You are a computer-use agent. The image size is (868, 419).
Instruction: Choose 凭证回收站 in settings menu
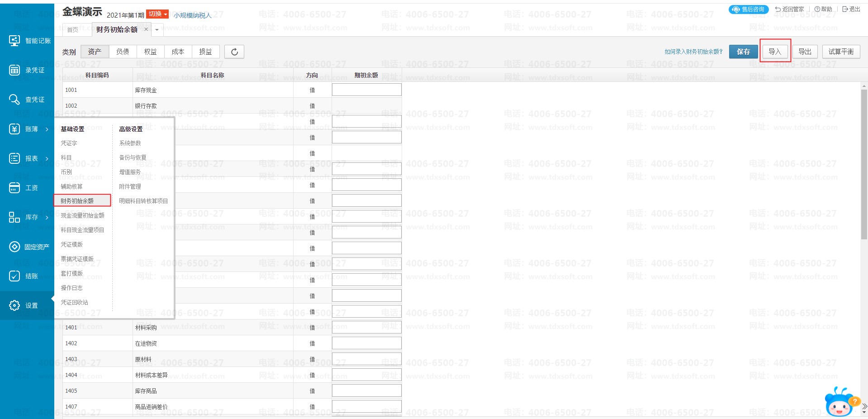(75, 302)
